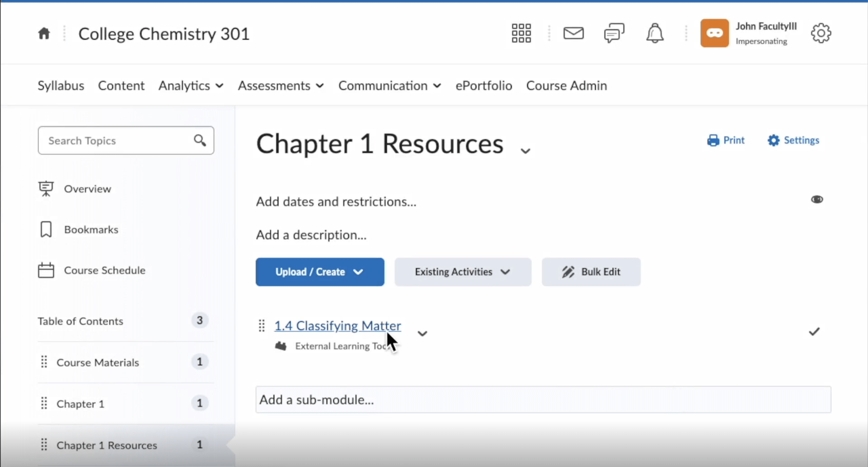The width and height of the screenshot is (868, 467).
Task: Open the settings gear in the top bar
Action: pos(821,33)
